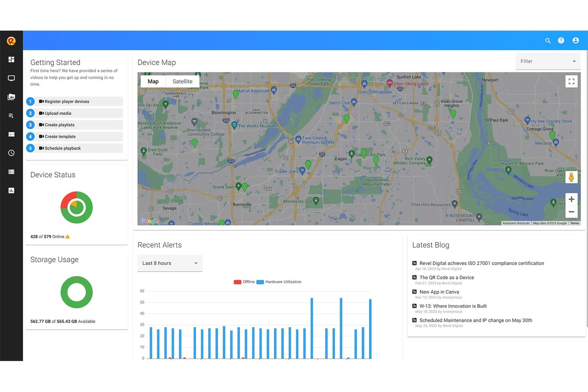Open the schedules clock icon in sidebar
The height and width of the screenshot is (392, 588).
click(x=11, y=153)
